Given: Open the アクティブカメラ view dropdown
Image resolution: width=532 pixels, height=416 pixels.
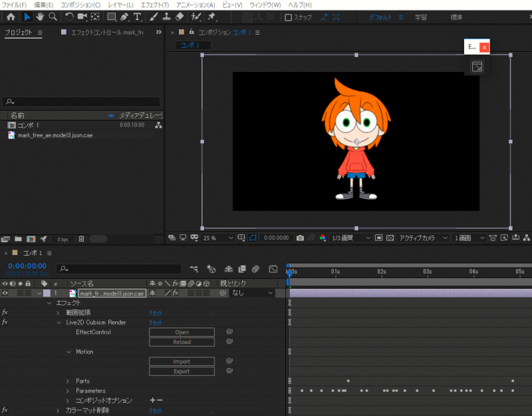Looking at the screenshot, I should tap(423, 238).
